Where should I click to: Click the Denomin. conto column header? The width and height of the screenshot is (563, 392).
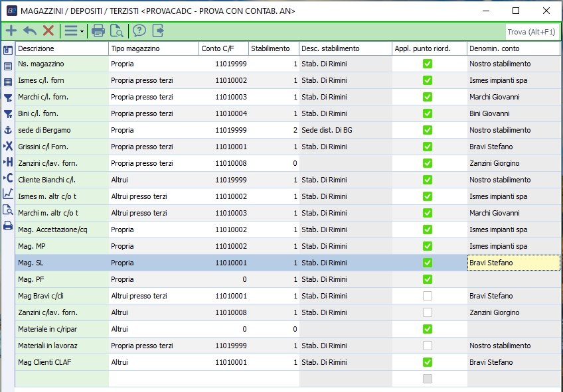point(513,48)
